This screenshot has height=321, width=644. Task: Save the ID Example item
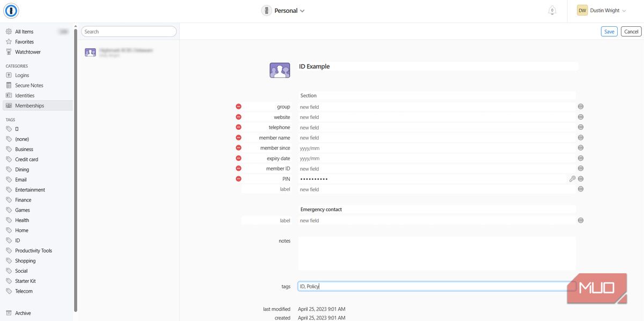pos(609,31)
